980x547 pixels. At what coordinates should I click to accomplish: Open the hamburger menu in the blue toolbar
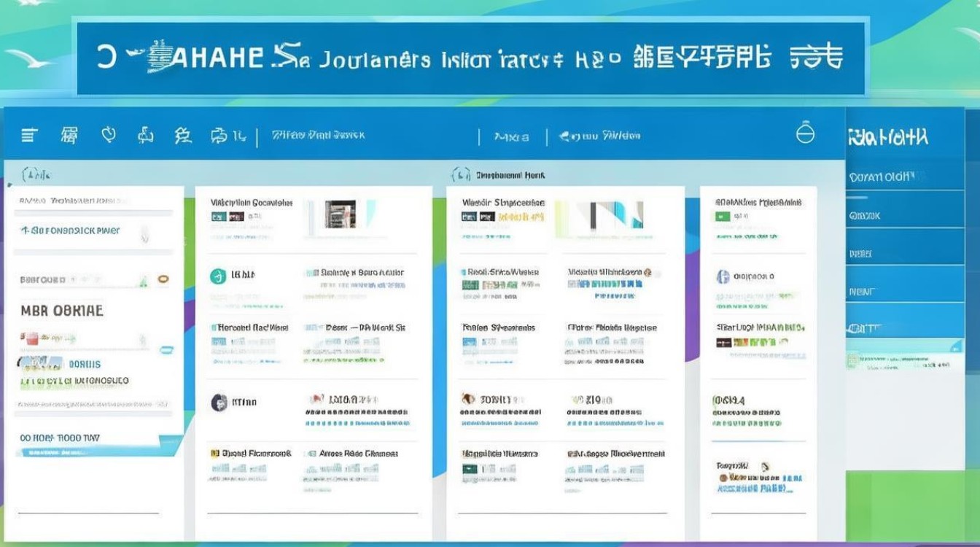point(29,134)
